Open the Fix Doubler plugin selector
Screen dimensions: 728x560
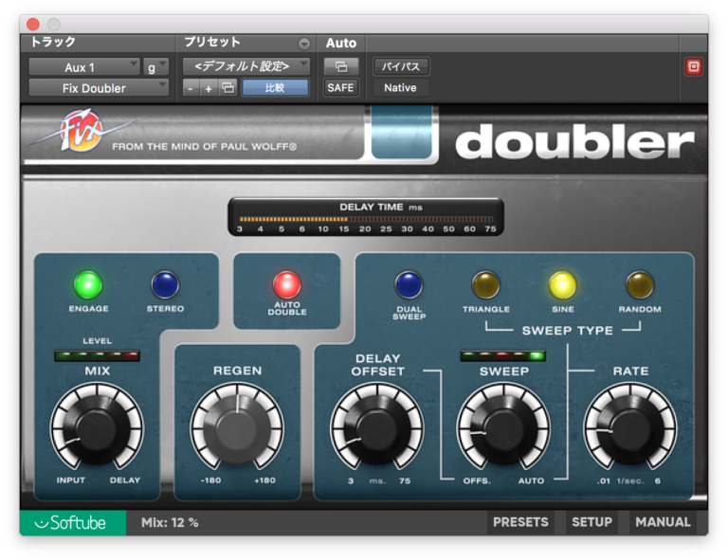tap(99, 88)
